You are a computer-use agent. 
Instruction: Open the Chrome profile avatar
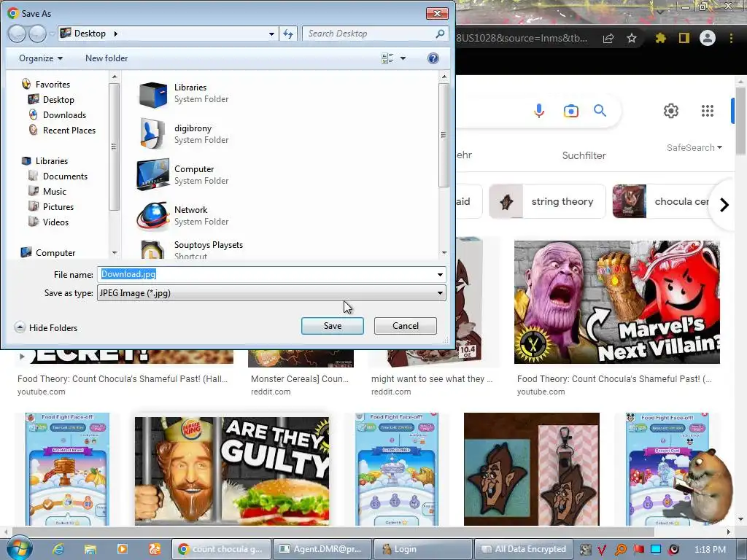pyautogui.click(x=708, y=38)
